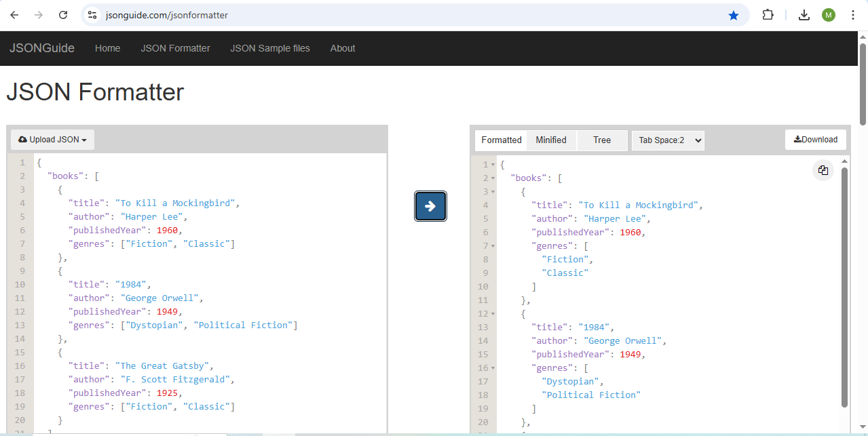Fold the genres array at output line 16
The height and width of the screenshot is (436, 868).
[493, 368]
